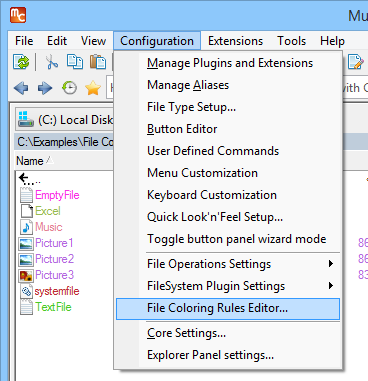Toggle button panel wizard mode
368x381 pixels.
point(228,239)
